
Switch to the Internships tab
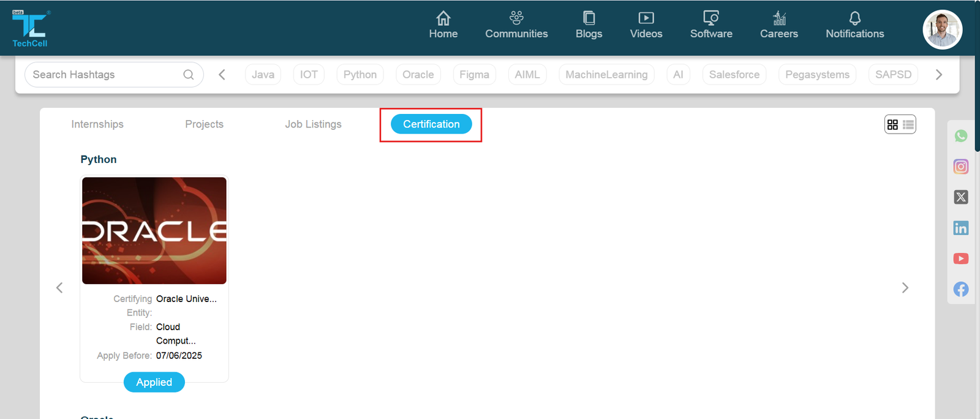pyautogui.click(x=97, y=124)
